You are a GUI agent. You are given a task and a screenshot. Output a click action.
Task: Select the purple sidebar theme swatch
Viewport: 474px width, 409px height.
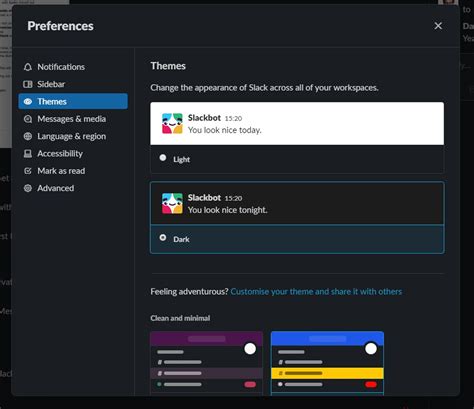coord(206,363)
